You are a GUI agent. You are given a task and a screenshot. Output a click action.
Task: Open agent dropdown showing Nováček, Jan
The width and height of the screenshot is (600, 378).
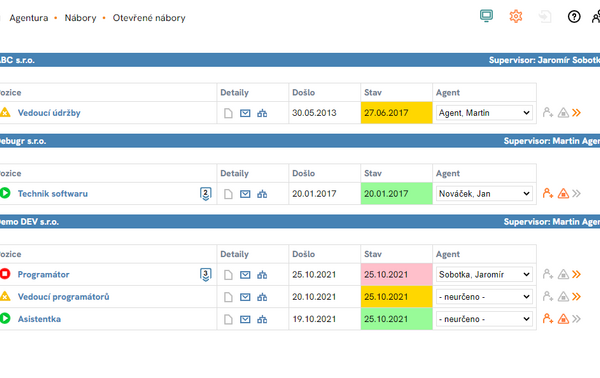tap(484, 194)
